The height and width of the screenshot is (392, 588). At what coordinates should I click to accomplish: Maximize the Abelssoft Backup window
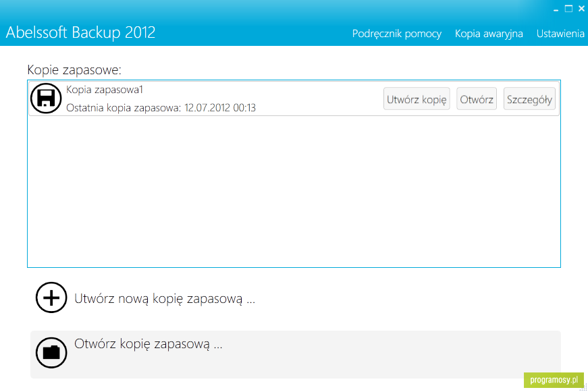coord(569,9)
